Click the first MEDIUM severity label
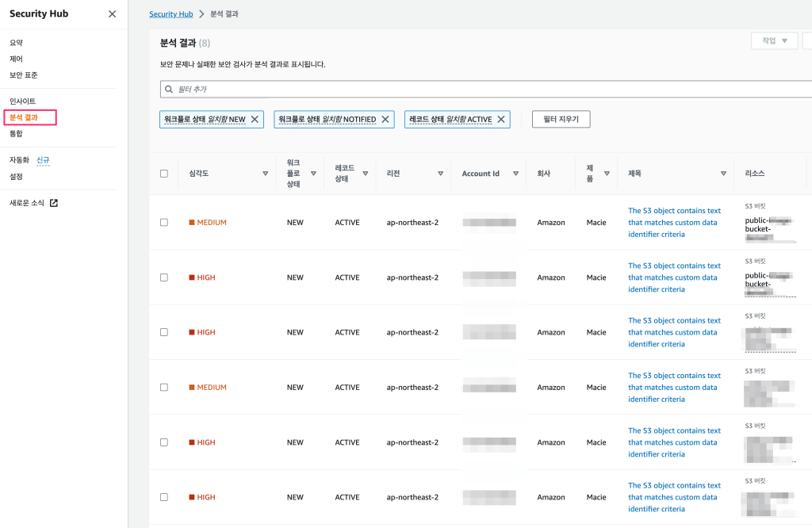This screenshot has height=528, width=812. pyautogui.click(x=208, y=223)
